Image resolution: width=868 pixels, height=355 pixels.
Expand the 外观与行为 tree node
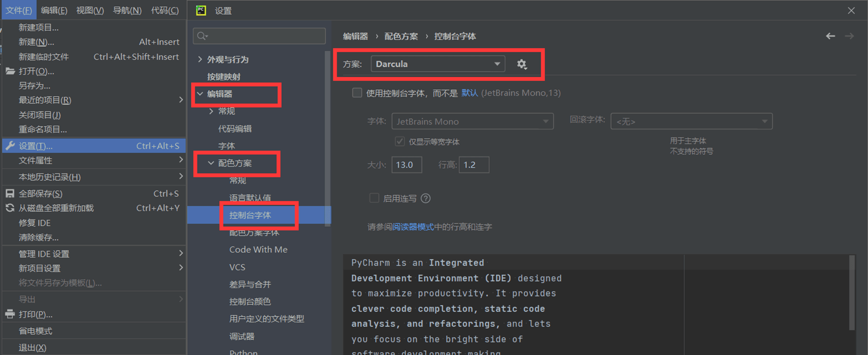pyautogui.click(x=200, y=59)
